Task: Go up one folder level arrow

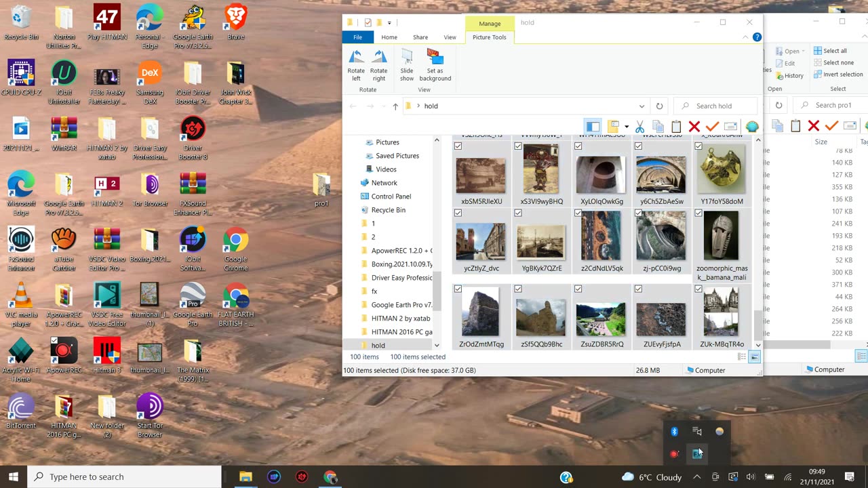Action: pos(395,106)
